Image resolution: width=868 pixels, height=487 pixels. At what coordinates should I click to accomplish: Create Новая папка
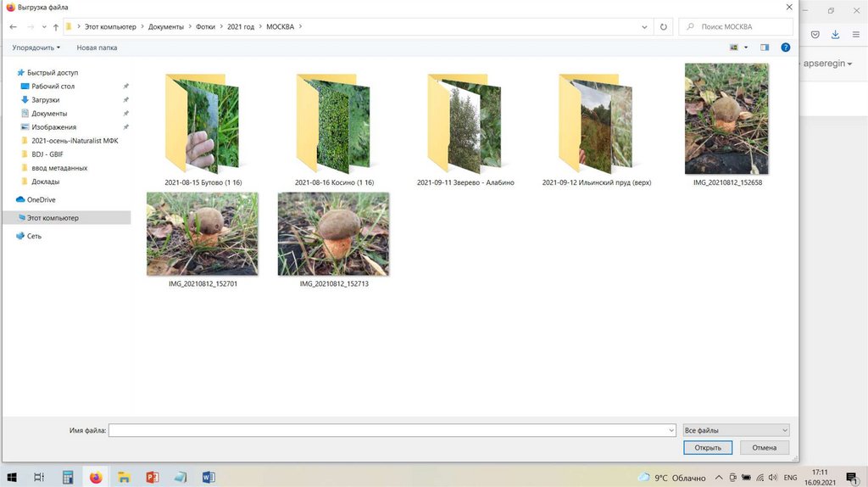tap(97, 48)
